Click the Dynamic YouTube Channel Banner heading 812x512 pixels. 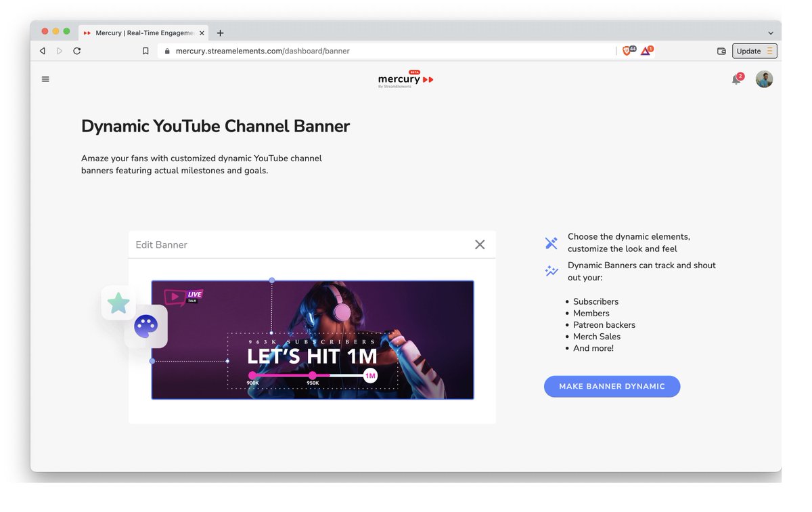(215, 126)
